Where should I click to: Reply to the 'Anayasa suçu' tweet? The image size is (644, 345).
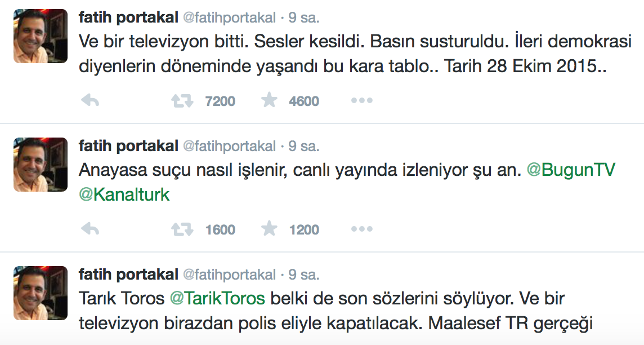91,229
